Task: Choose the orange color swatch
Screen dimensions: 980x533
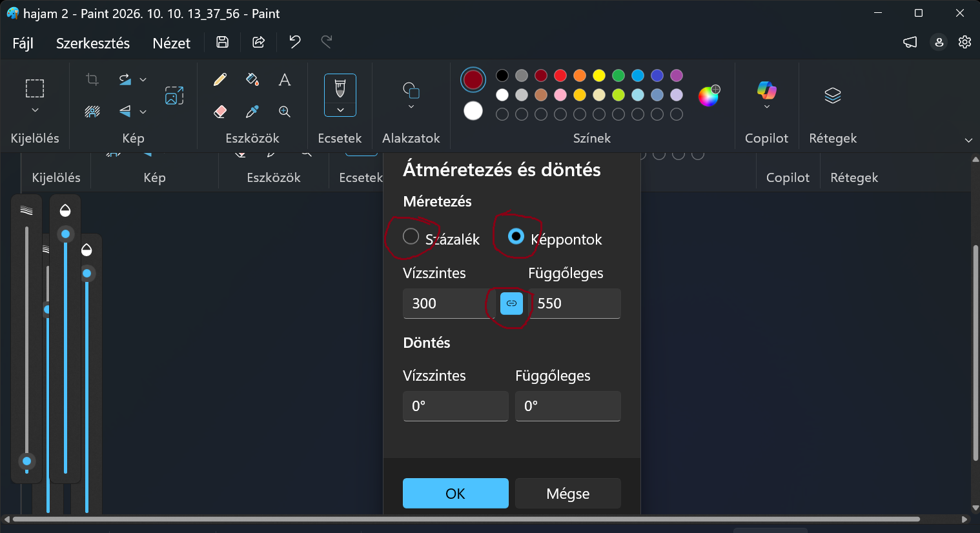Action: point(580,75)
